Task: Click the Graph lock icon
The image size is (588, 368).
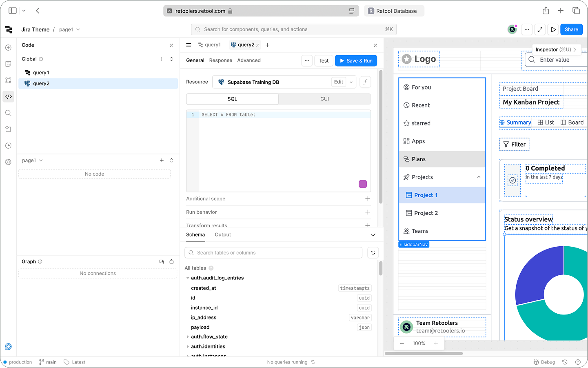Action: click(x=172, y=262)
